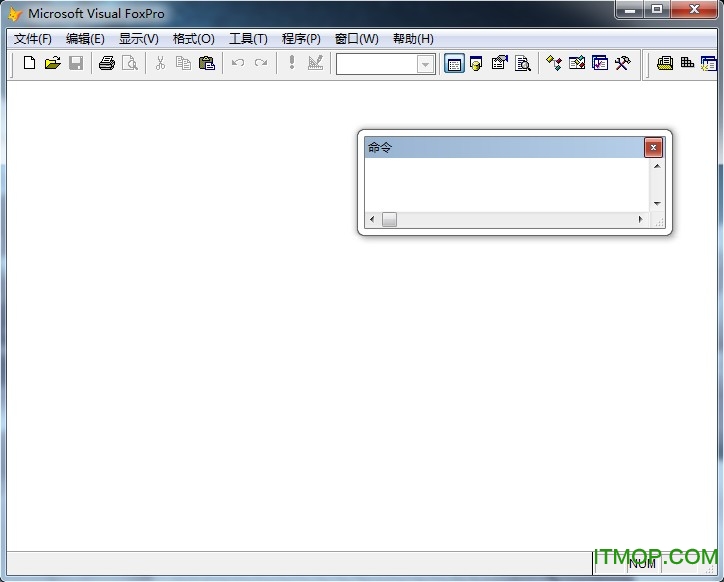
Task: Open the Task Pane icon
Action: 600,63
